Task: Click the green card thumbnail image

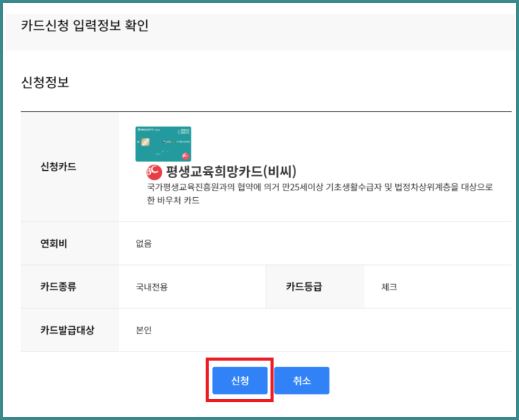Action: (x=163, y=144)
